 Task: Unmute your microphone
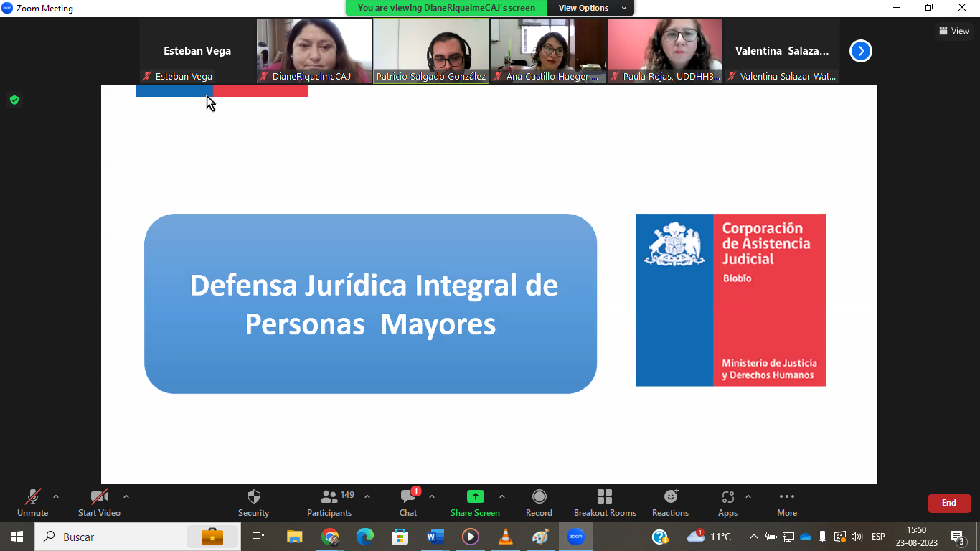point(32,502)
